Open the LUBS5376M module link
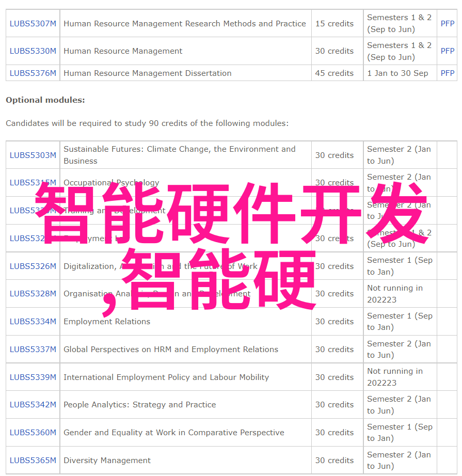462x476 pixels. pyautogui.click(x=33, y=73)
